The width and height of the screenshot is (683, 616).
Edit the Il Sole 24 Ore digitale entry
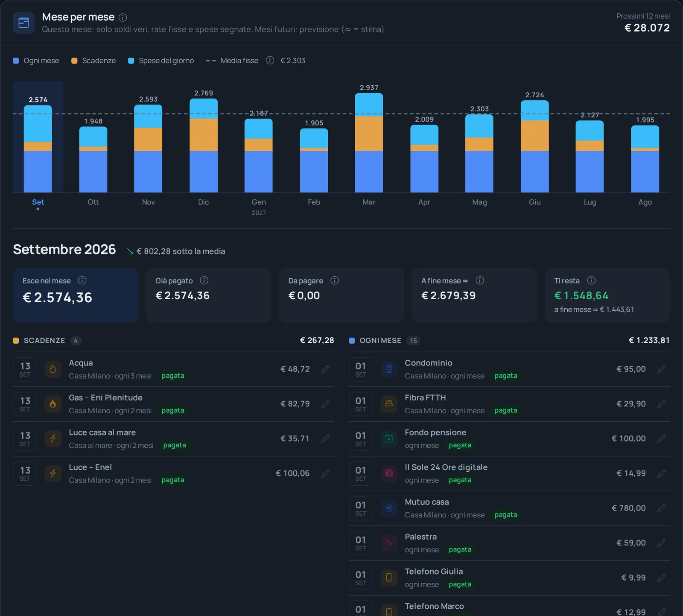[x=662, y=473]
